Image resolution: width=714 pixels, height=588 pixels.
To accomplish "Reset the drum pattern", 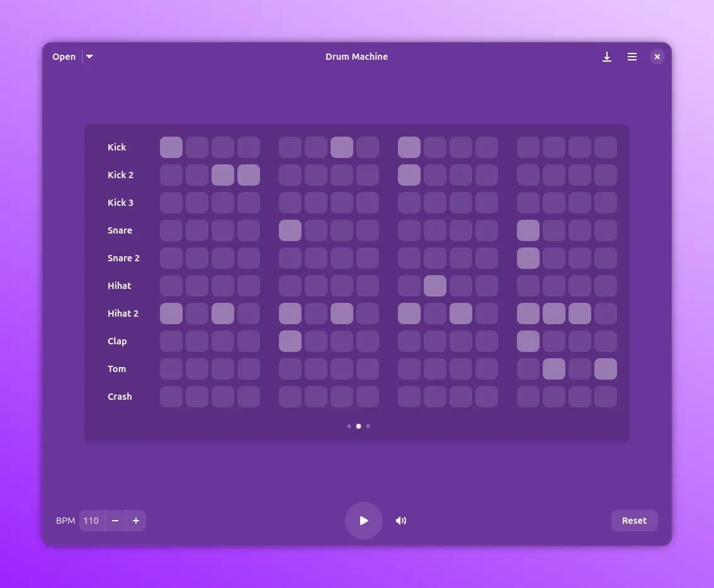I will point(634,521).
